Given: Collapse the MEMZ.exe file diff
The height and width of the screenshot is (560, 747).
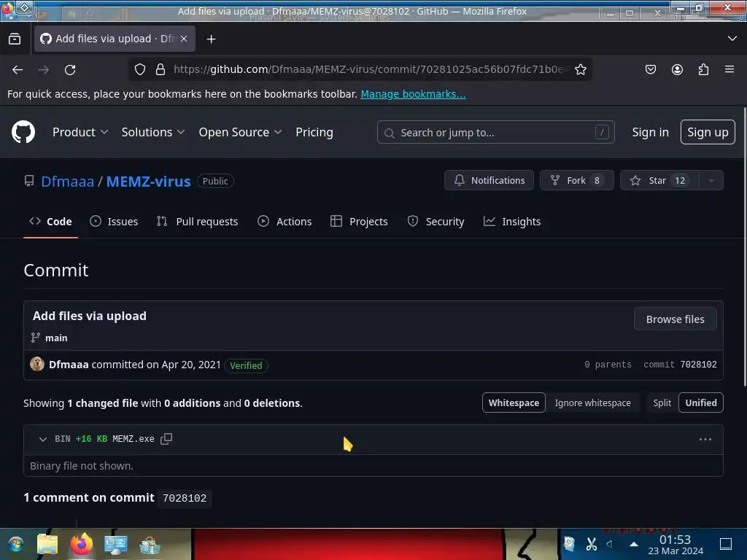Looking at the screenshot, I should [43, 439].
